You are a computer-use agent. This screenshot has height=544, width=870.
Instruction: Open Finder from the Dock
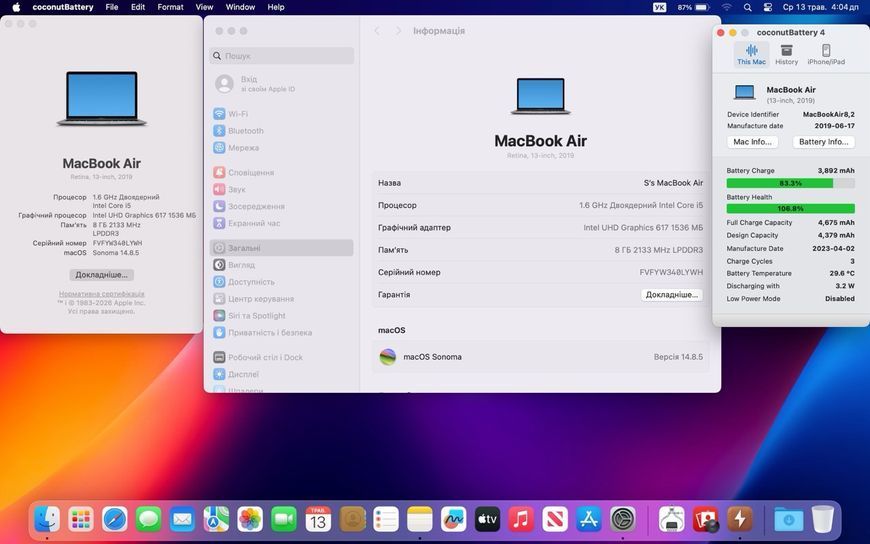(x=47, y=520)
